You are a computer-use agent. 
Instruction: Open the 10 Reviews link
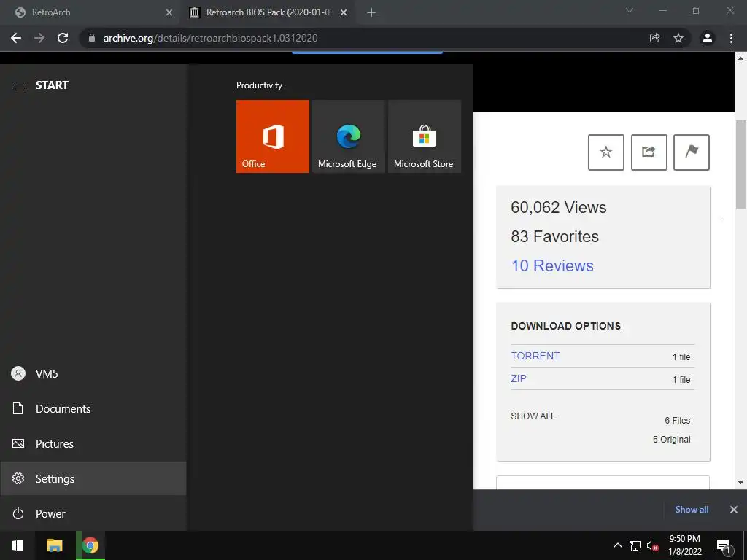click(552, 265)
